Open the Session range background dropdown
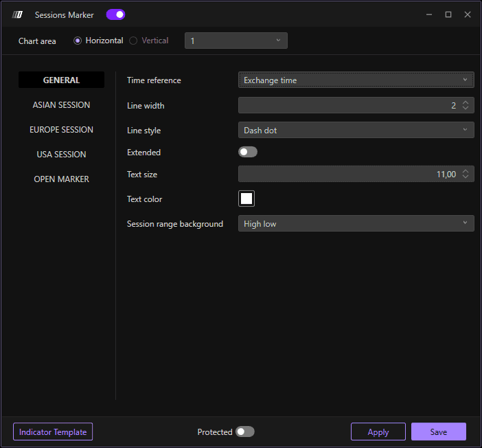 [x=356, y=223]
